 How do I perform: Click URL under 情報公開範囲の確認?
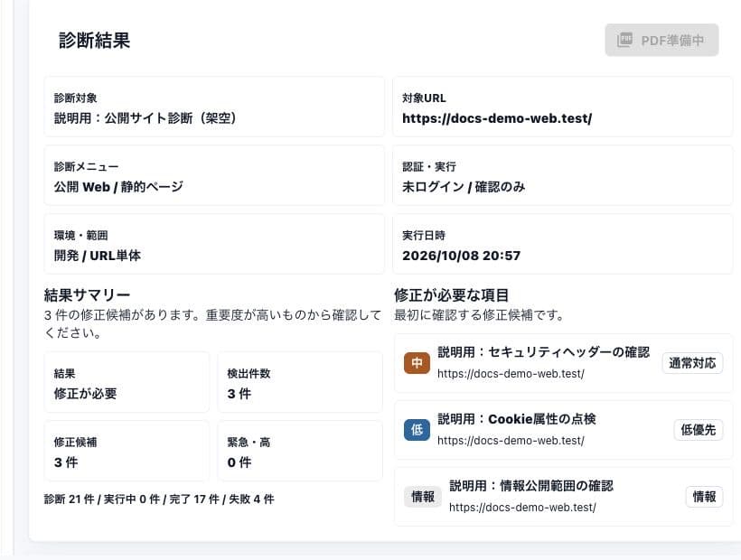click(x=522, y=508)
